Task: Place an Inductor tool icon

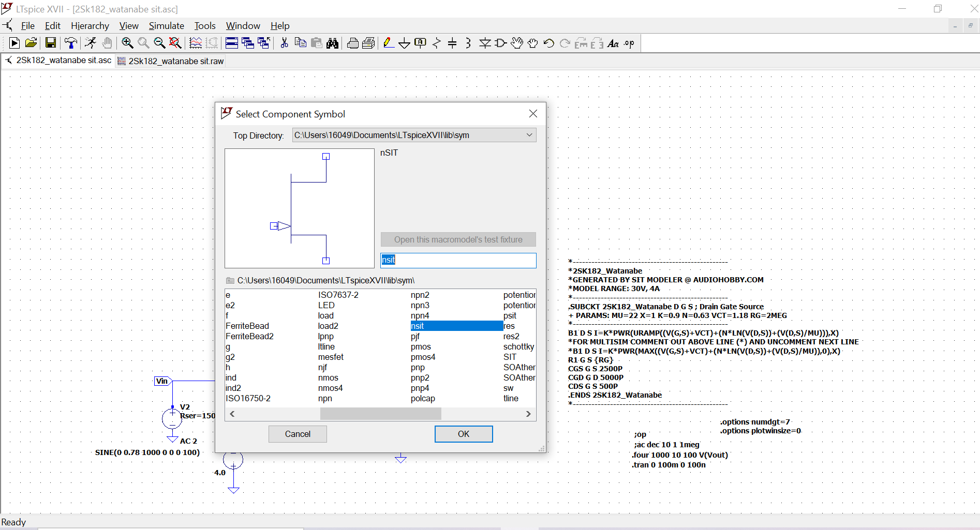Action: [x=468, y=43]
